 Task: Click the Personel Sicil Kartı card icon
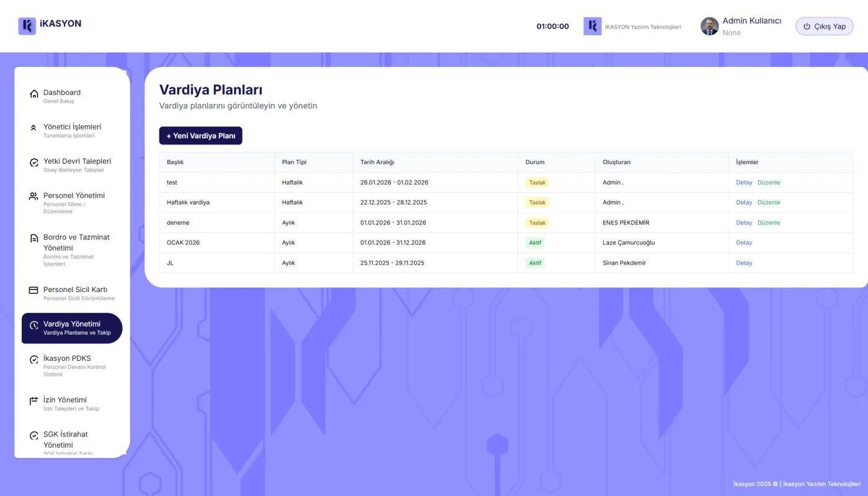[x=34, y=290]
